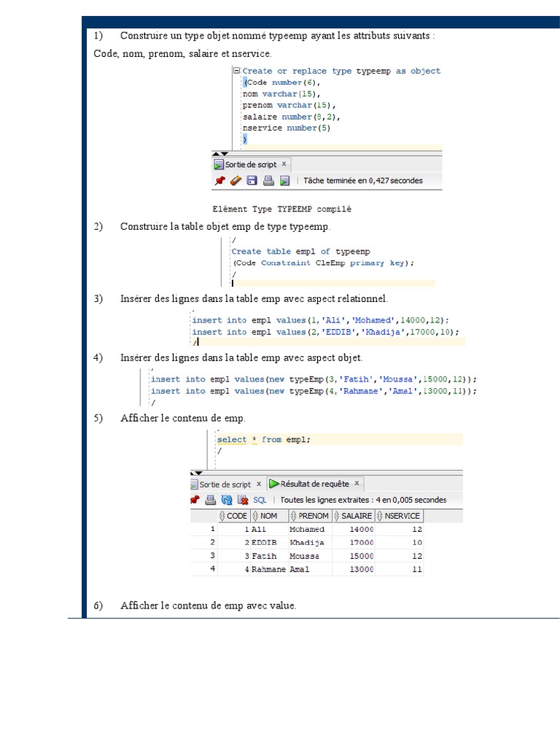Close the first Sortie de script tab

[284, 164]
